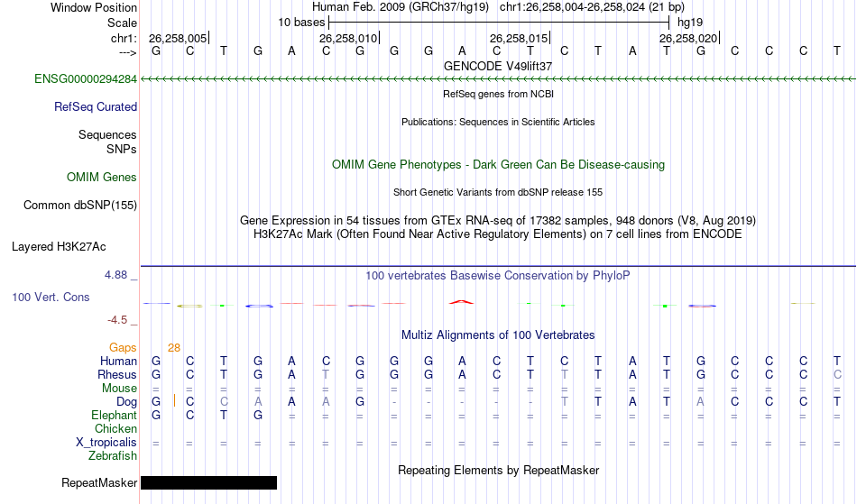
Task: Click the 10 bases scale bar
Action: [x=499, y=23]
